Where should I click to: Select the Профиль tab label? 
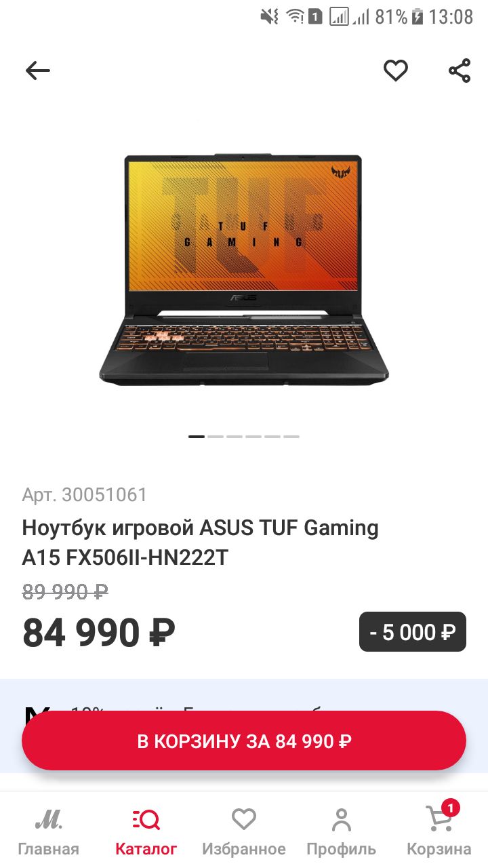(342, 849)
